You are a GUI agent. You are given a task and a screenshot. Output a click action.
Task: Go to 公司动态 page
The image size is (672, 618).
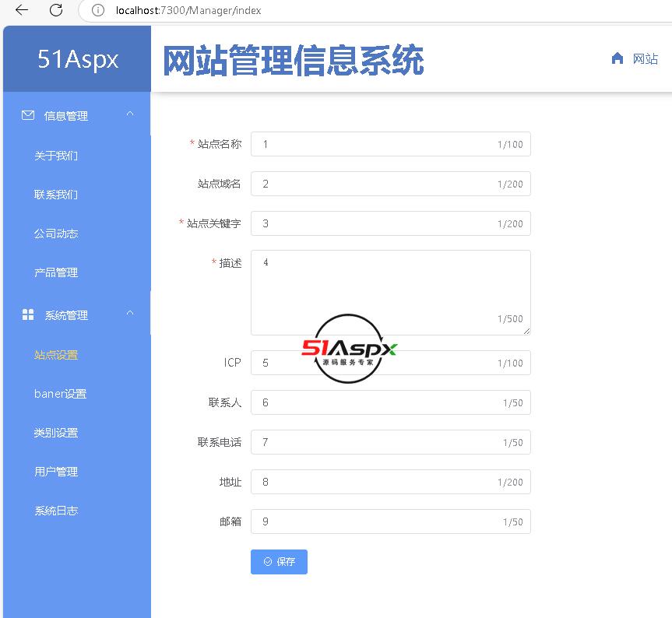56,234
